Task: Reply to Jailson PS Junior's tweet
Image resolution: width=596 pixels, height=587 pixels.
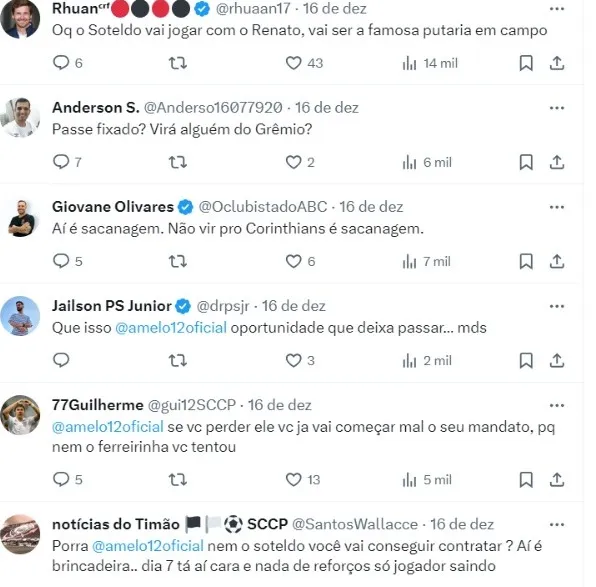Action: [x=61, y=360]
